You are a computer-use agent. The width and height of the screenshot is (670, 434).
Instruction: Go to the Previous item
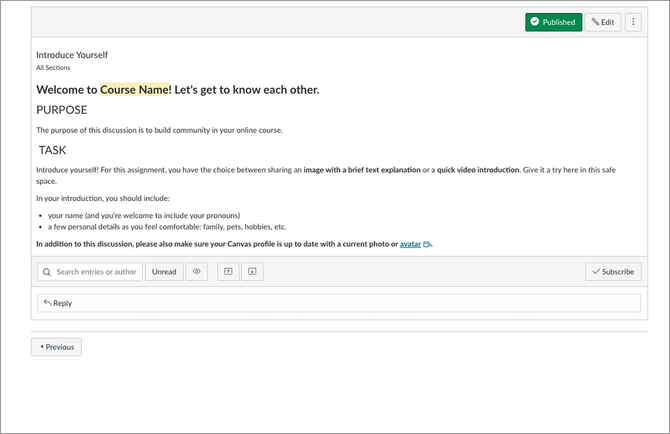coord(56,347)
